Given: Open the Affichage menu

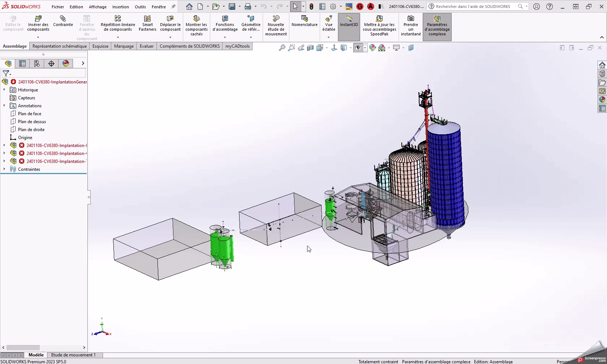Looking at the screenshot, I should tap(98, 7).
